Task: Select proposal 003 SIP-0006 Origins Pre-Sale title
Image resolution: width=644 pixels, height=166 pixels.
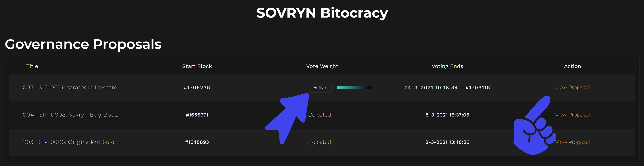Action: point(72,142)
